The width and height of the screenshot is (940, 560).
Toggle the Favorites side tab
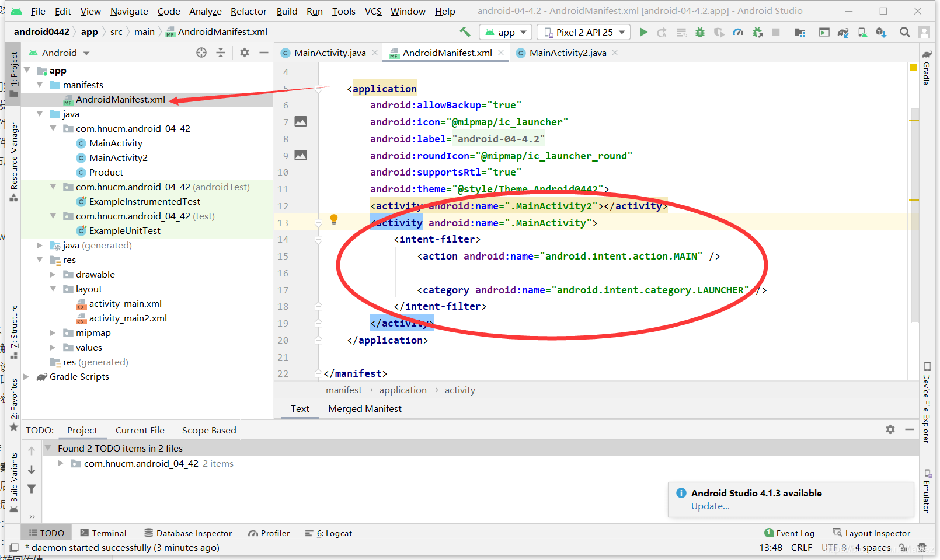[x=14, y=405]
